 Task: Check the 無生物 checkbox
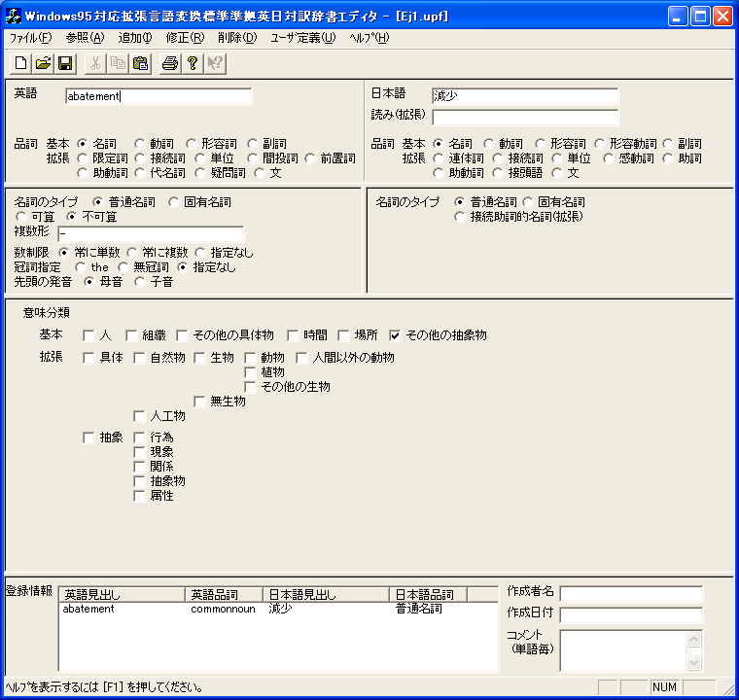pos(200,402)
